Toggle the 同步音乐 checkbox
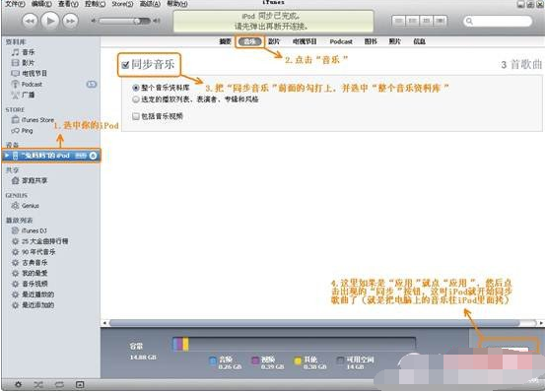This screenshot has width=545, height=392. click(125, 65)
